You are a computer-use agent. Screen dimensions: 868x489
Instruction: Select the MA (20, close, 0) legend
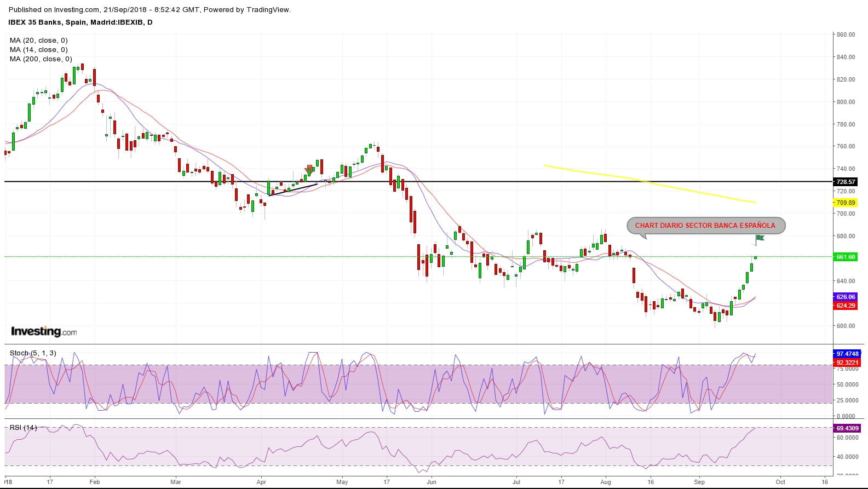coord(39,41)
